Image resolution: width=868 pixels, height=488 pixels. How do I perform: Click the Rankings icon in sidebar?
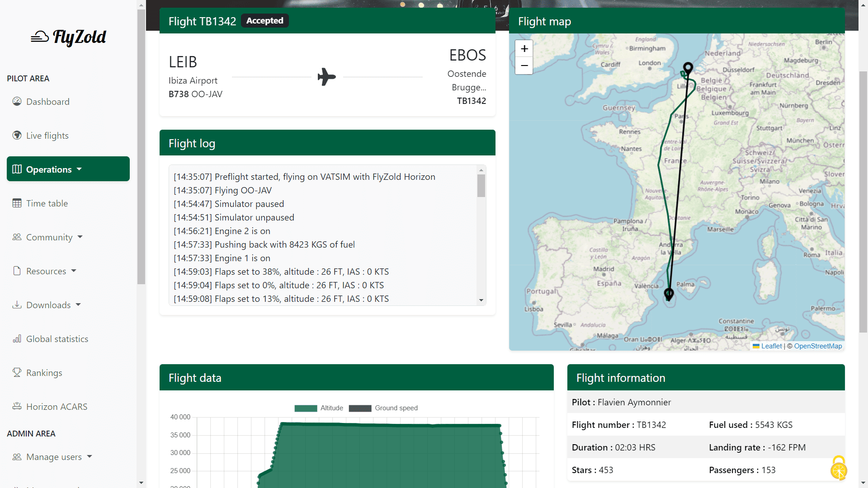click(17, 372)
